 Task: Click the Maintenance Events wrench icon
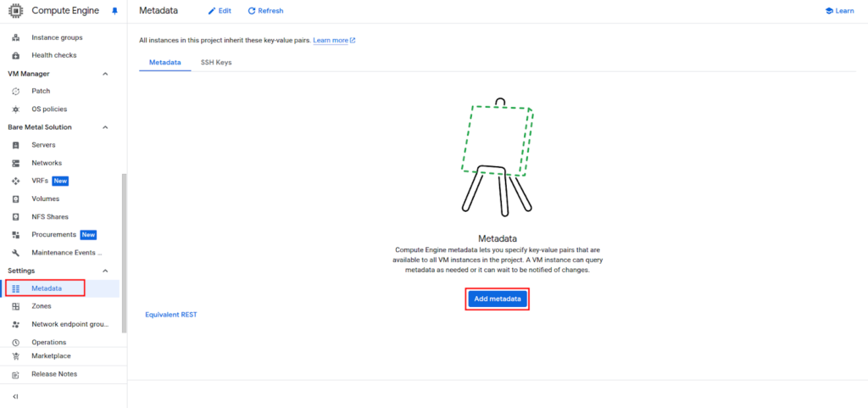pyautogui.click(x=15, y=253)
